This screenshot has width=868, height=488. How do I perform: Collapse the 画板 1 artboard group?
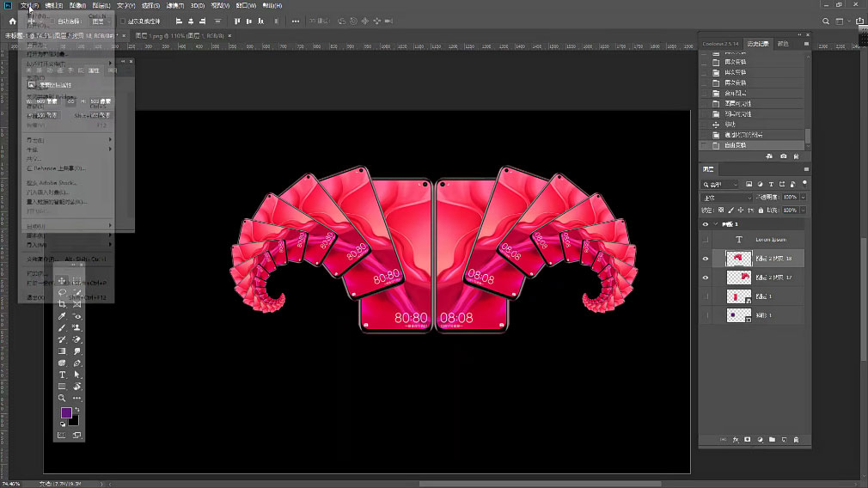click(716, 224)
